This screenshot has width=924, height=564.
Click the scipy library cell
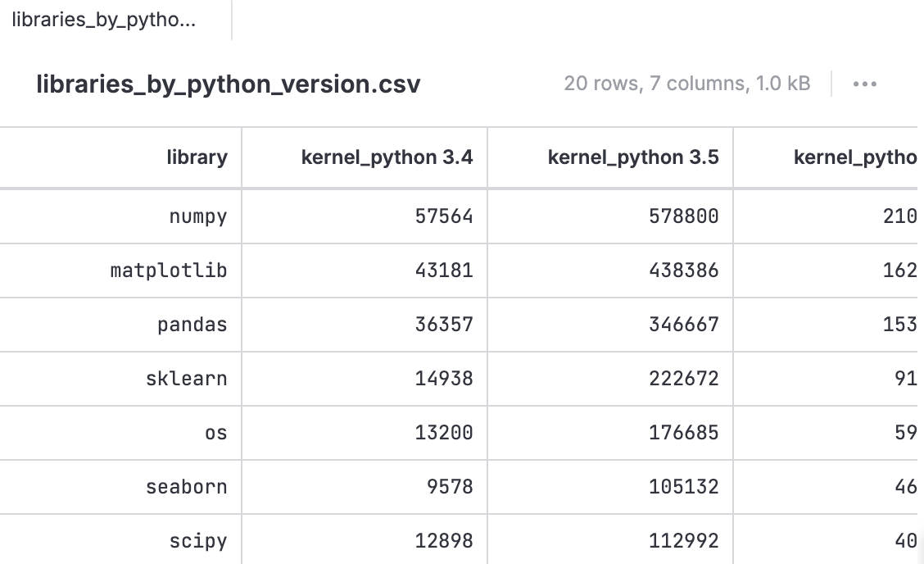pyautogui.click(x=197, y=541)
